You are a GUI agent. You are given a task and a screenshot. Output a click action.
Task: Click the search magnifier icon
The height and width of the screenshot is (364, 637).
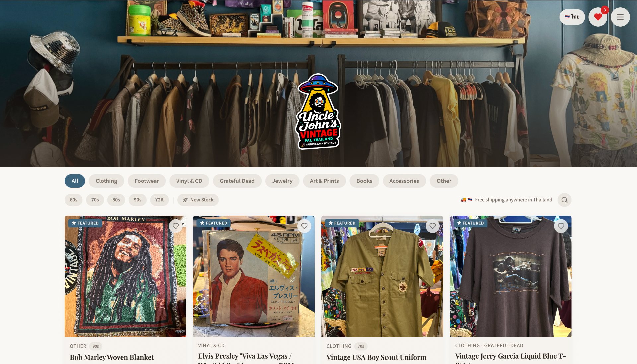coord(564,200)
